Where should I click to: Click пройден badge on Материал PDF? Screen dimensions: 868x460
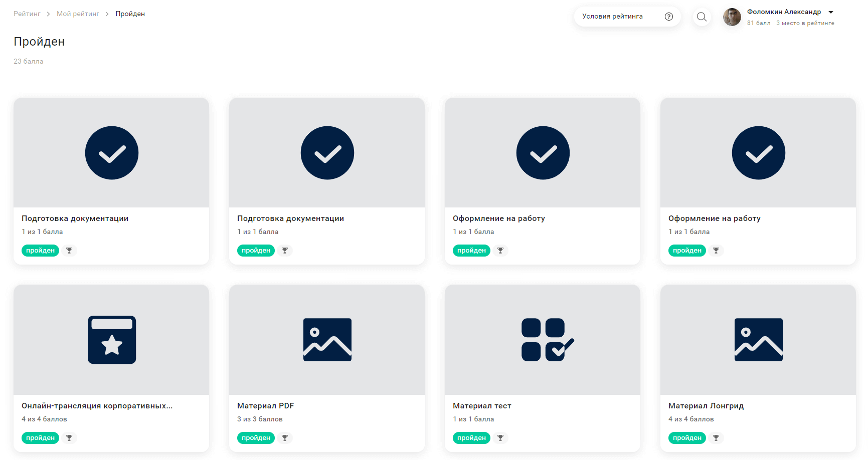click(x=256, y=438)
